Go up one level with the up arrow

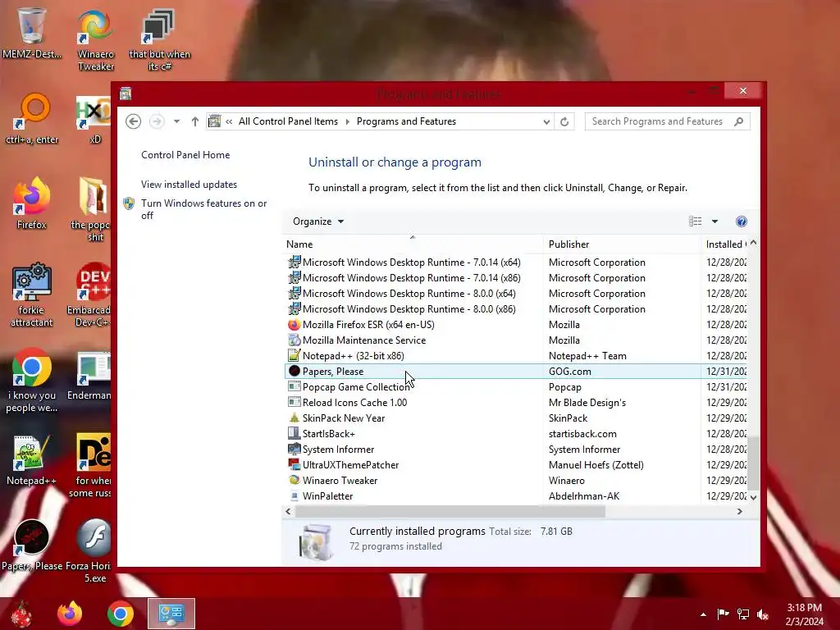tap(195, 121)
